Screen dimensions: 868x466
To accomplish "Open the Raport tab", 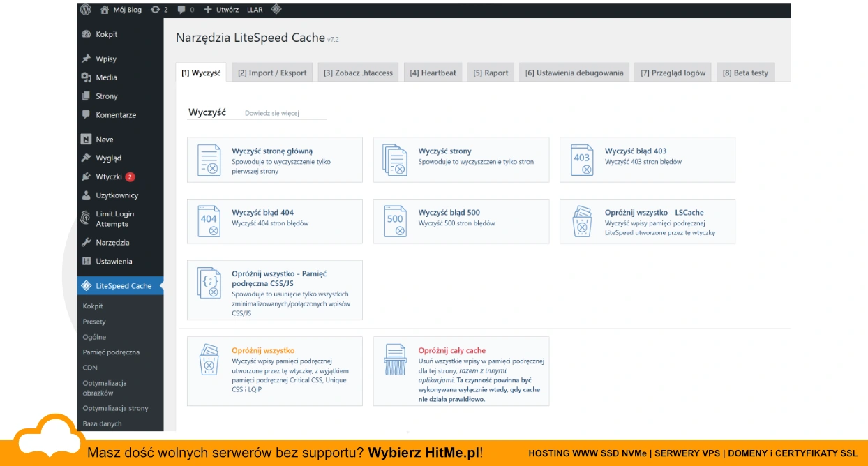I will (491, 73).
